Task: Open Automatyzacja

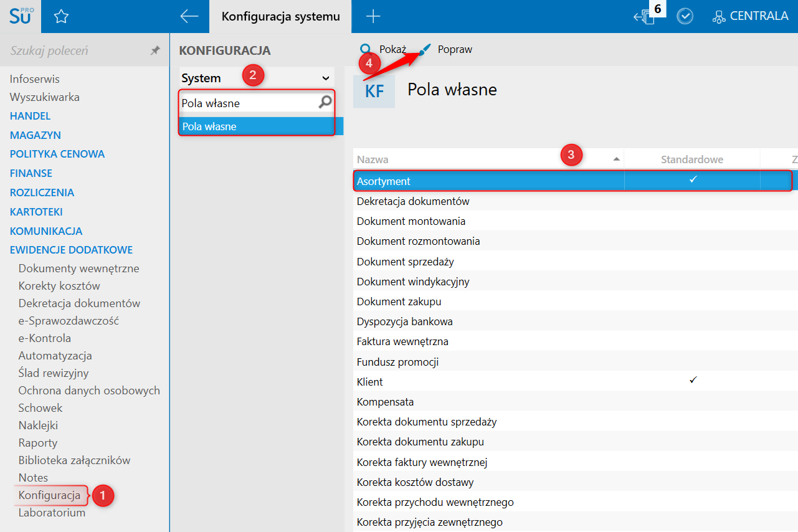Action: pos(55,356)
